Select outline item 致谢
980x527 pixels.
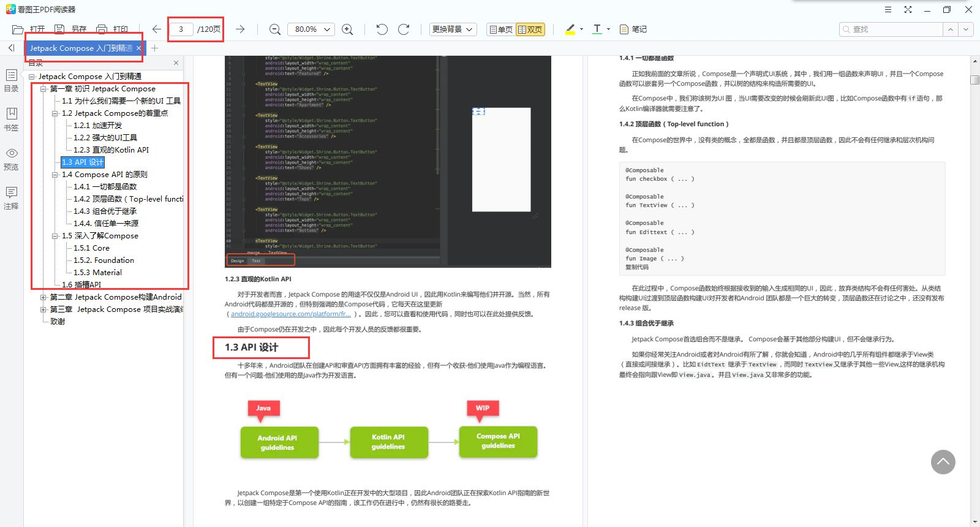coord(58,322)
